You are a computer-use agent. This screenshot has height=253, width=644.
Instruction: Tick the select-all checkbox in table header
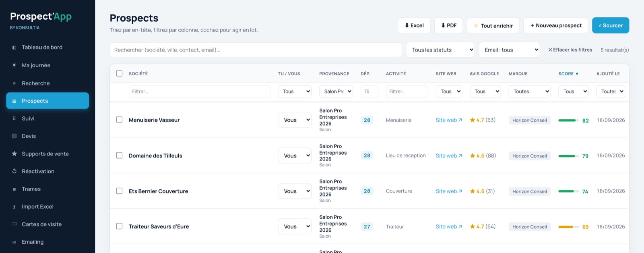click(x=119, y=73)
